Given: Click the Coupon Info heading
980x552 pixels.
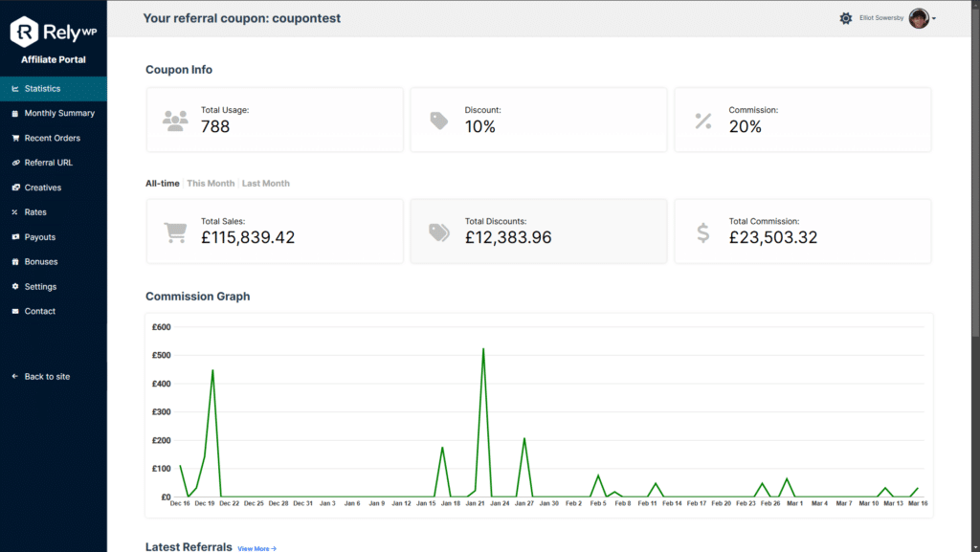Looking at the screenshot, I should coord(179,70).
